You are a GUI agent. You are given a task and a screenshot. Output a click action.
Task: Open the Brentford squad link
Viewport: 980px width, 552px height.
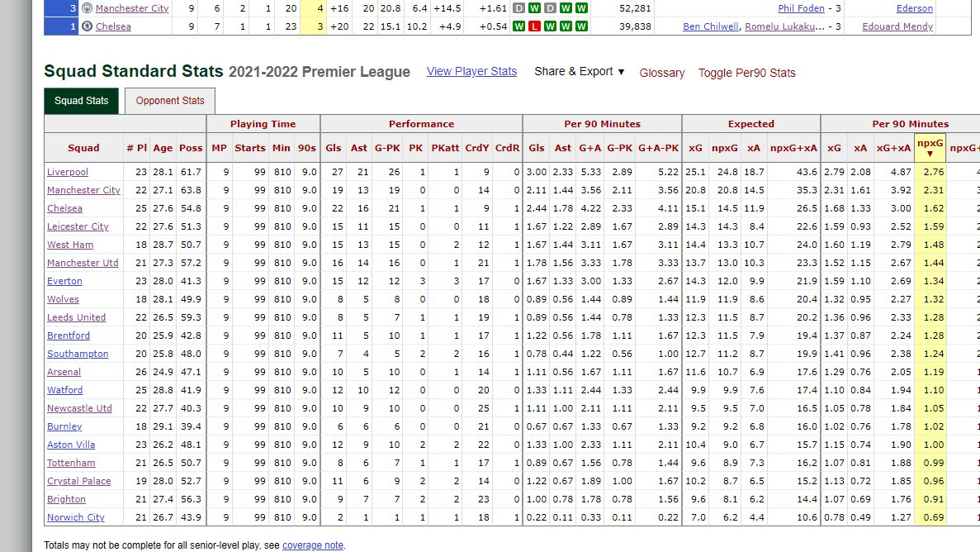click(69, 335)
